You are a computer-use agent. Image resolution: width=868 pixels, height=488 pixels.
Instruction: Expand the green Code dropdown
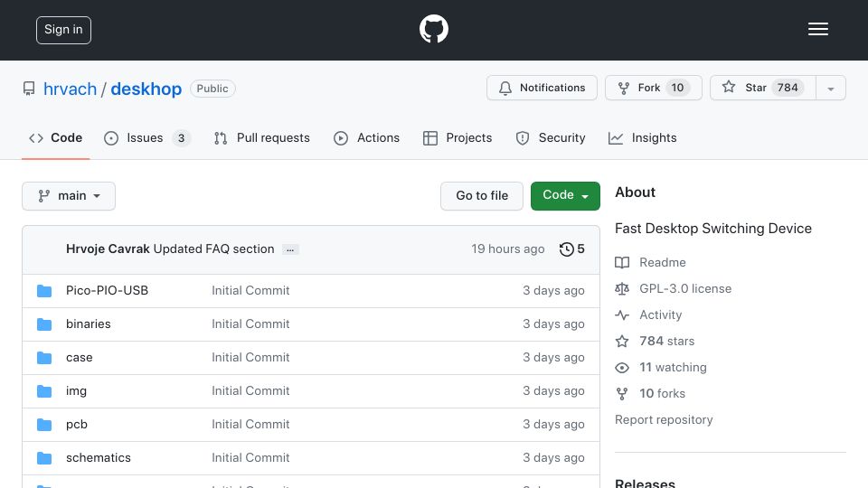tap(565, 196)
